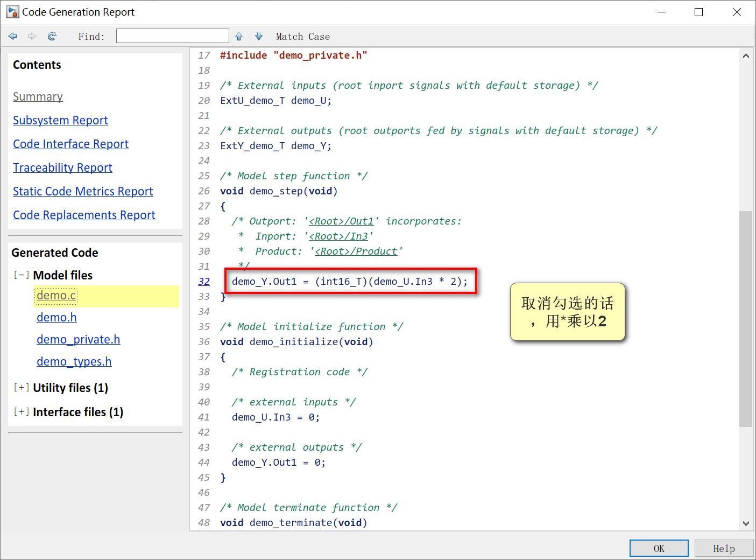Click the scrollbar up arrow
756x560 pixels.
coord(746,55)
